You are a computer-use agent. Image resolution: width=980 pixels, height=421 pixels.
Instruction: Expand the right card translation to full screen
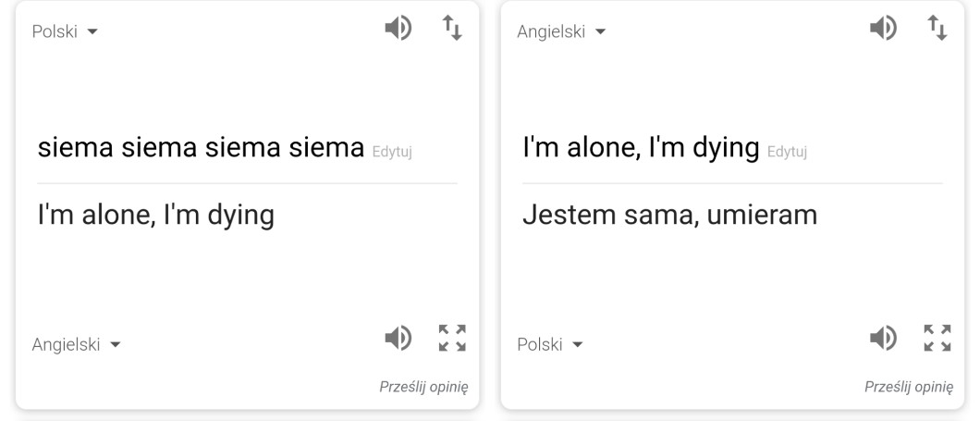click(936, 337)
